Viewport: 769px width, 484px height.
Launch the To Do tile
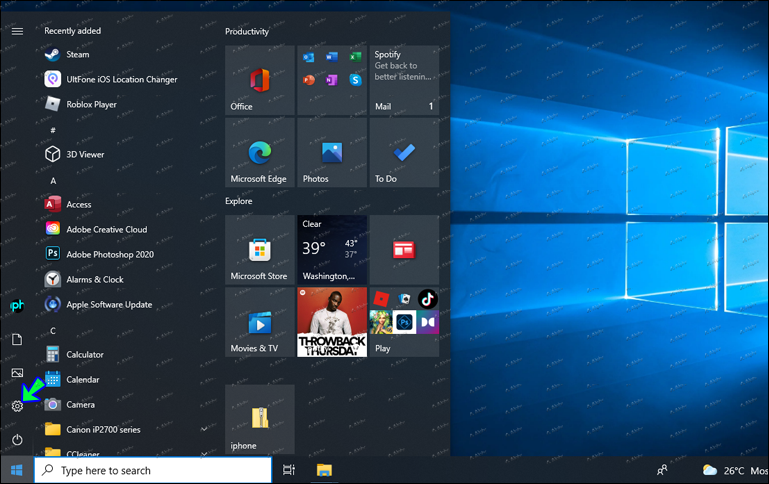click(403, 152)
